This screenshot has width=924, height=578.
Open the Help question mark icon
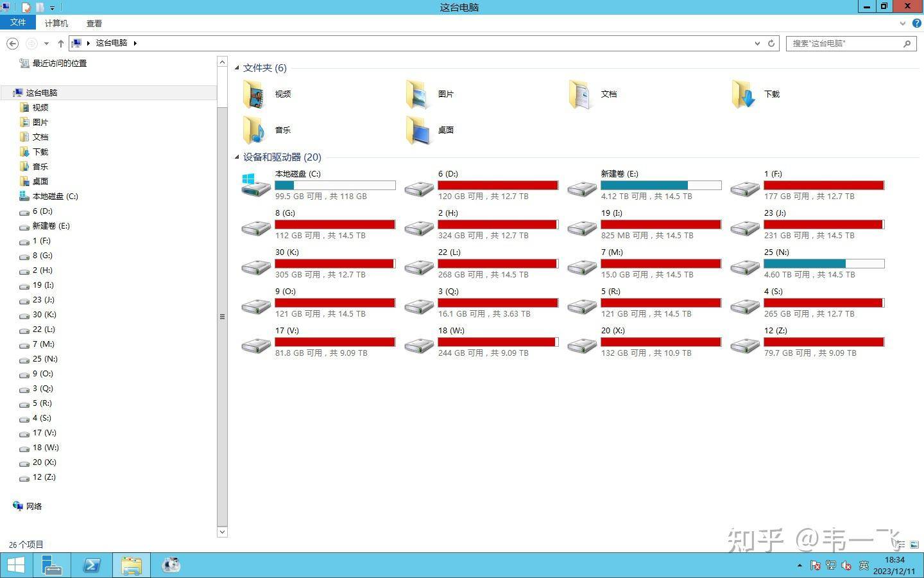point(917,23)
